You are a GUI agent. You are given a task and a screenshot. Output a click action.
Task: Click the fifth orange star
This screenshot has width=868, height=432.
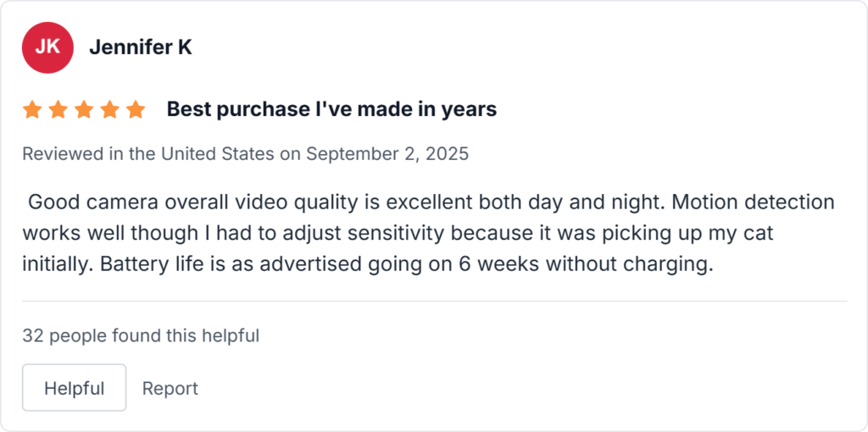click(x=136, y=109)
